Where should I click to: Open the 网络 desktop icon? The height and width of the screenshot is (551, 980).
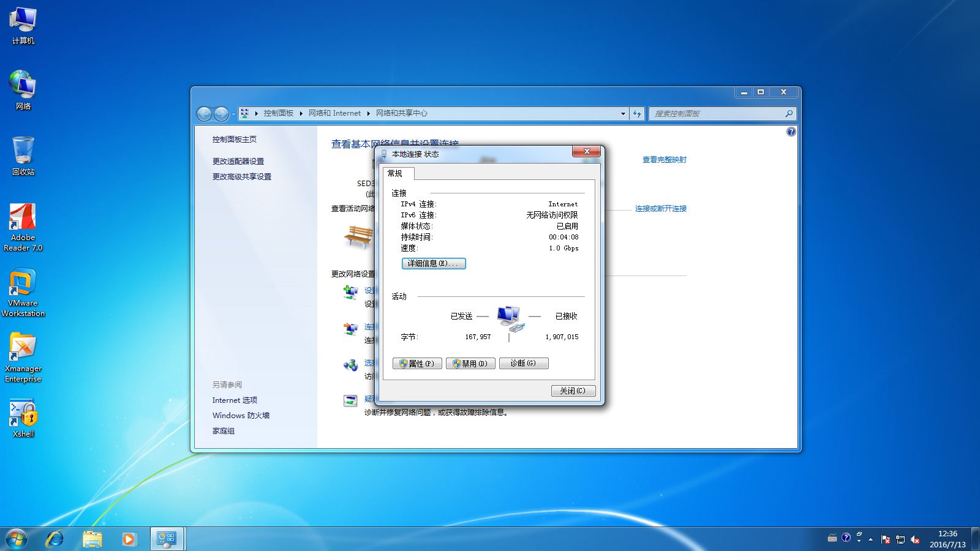[23, 90]
